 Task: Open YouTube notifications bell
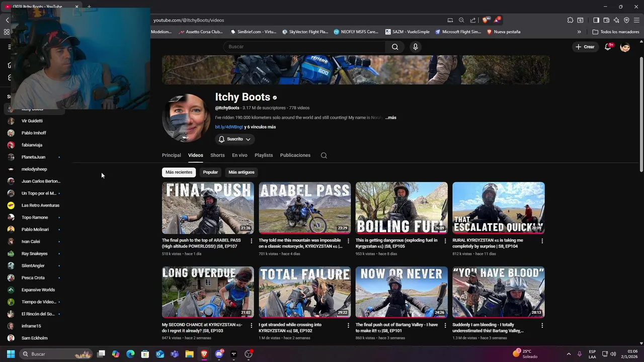(x=608, y=47)
